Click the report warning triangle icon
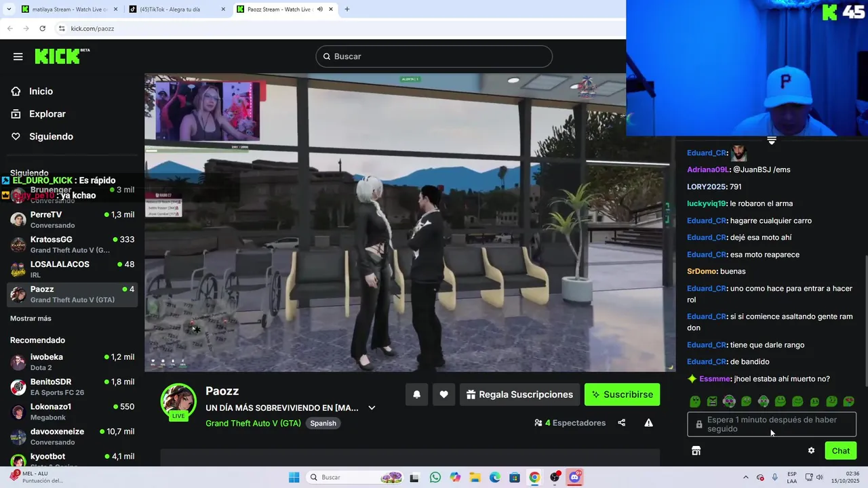 648,423
